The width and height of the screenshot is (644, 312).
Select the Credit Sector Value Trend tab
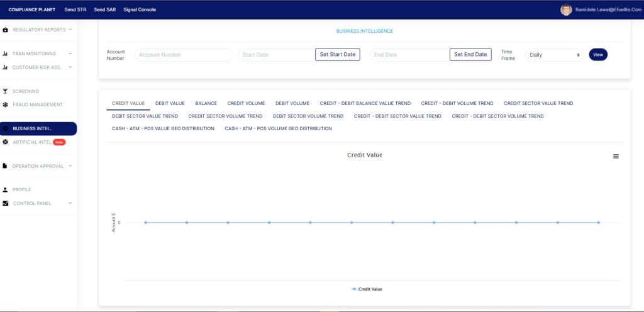click(x=538, y=103)
